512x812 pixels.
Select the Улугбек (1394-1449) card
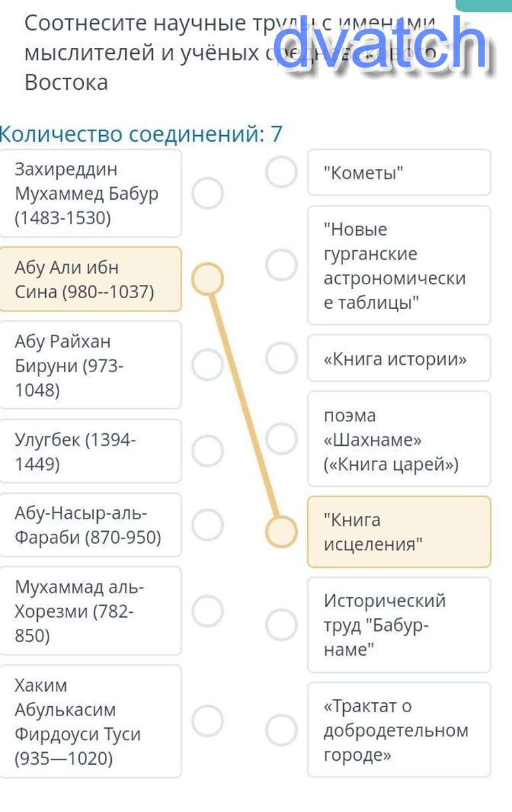(90, 451)
